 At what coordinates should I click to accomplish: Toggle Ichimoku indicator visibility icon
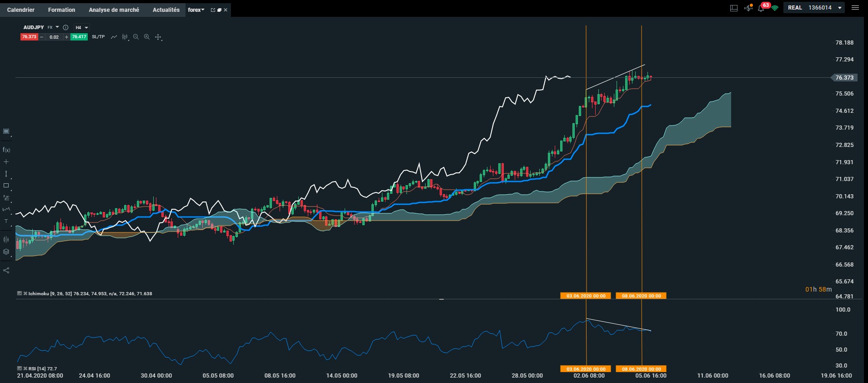point(20,293)
